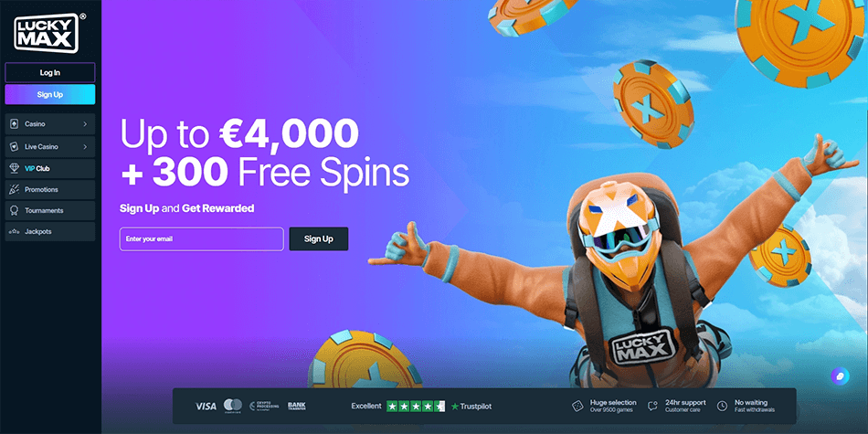Click the Trustpilot star rating

click(416, 407)
